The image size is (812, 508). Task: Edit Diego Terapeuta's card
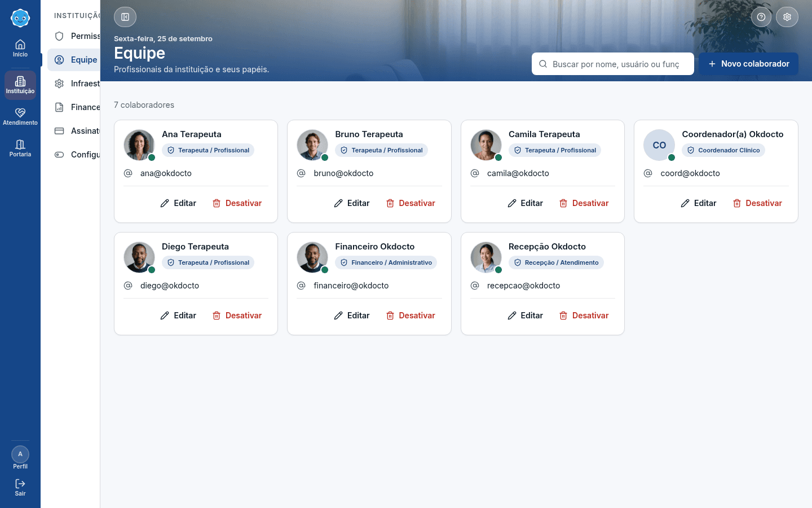178,316
